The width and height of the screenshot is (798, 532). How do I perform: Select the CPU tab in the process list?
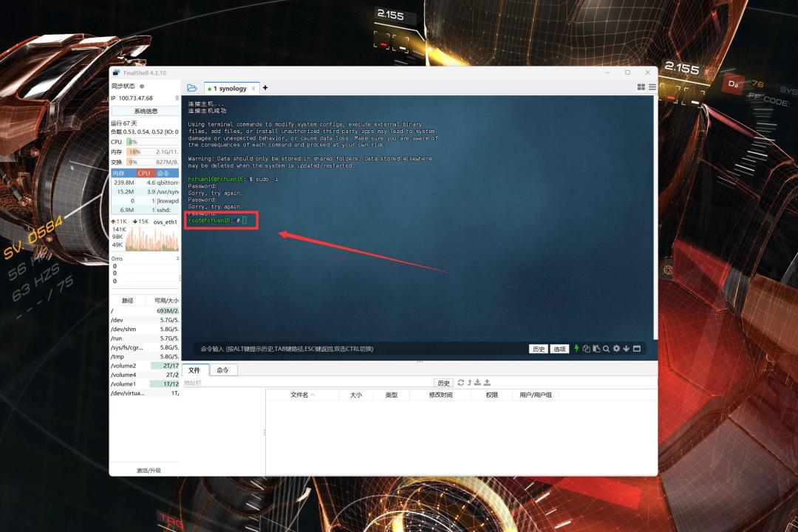pyautogui.click(x=143, y=172)
